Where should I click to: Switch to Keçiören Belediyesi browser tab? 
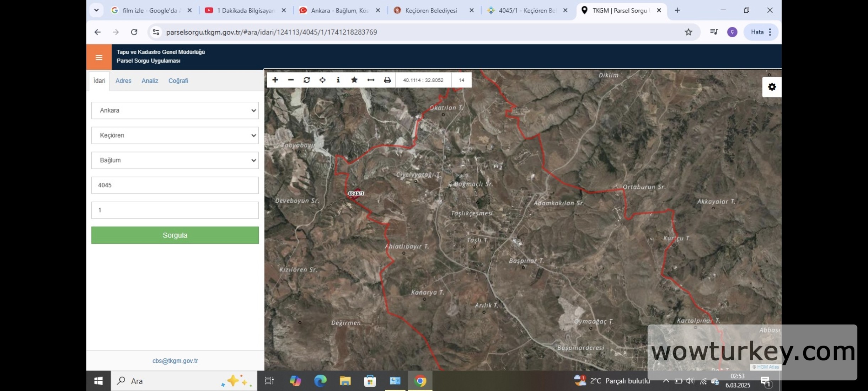[x=431, y=10]
